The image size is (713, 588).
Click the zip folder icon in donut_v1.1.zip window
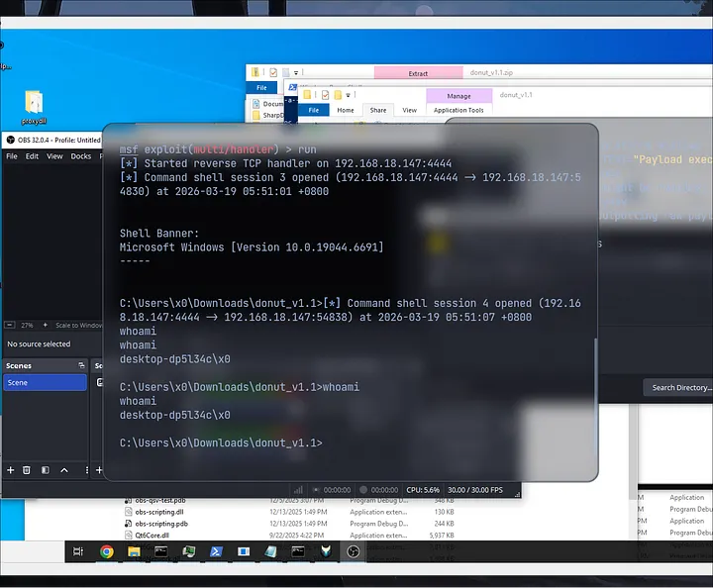(x=255, y=72)
